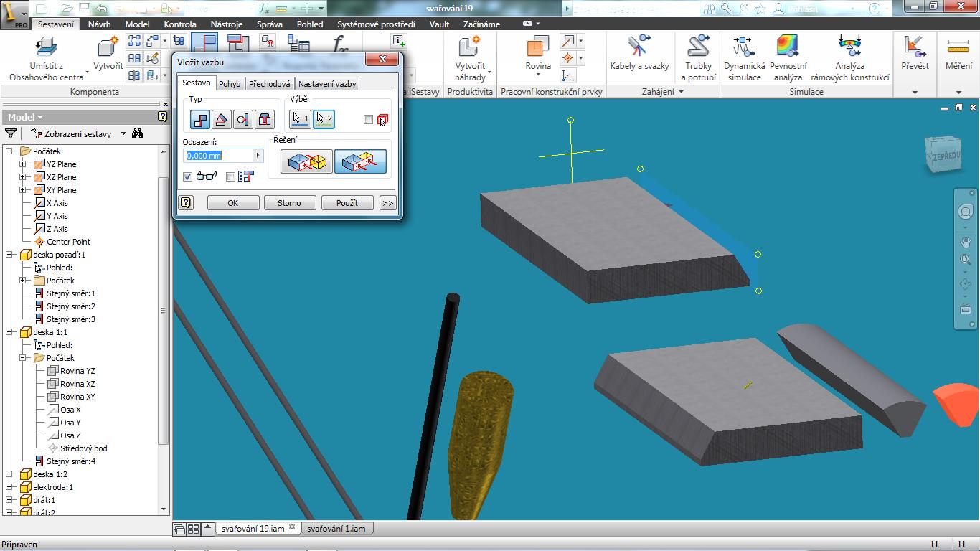Switch to the Přechodová tab

tap(269, 84)
